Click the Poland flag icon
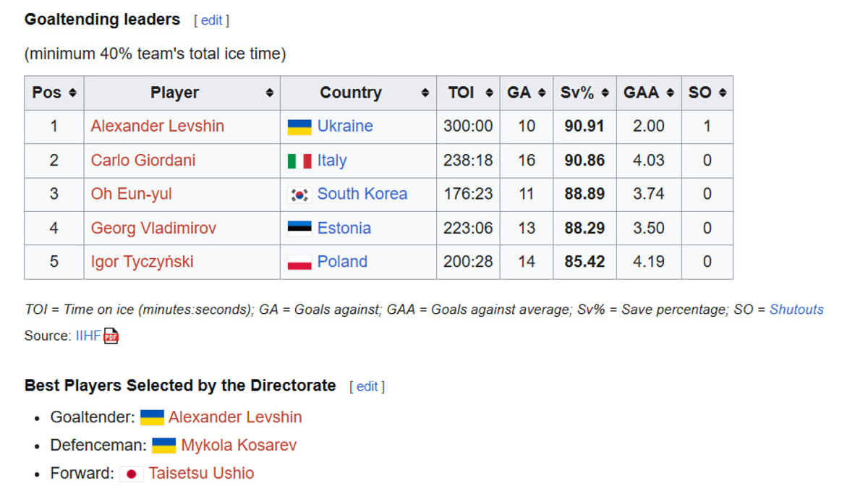The width and height of the screenshot is (868, 494). click(x=299, y=263)
